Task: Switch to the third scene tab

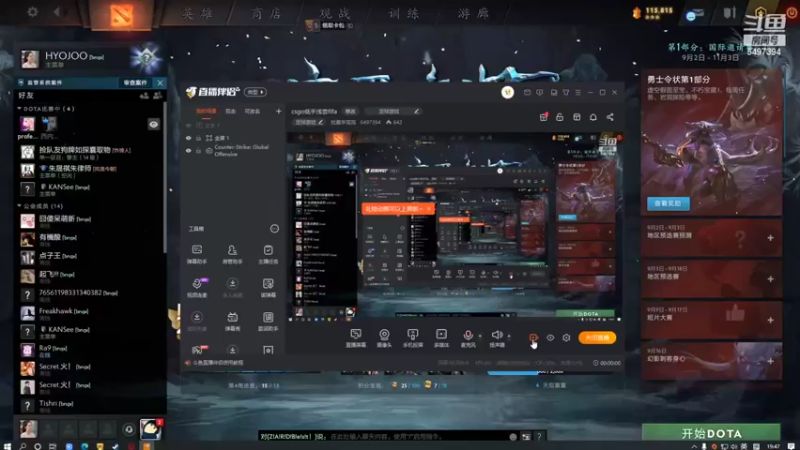Action: (x=252, y=111)
